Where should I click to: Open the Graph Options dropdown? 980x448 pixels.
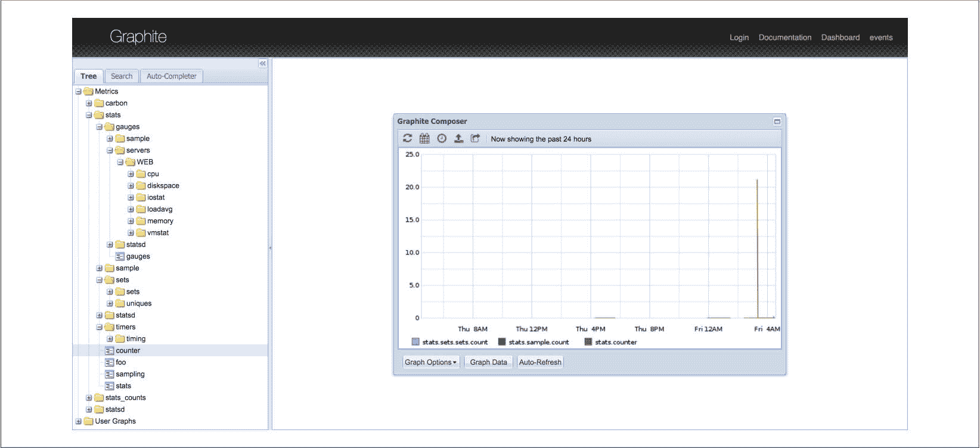coord(430,362)
